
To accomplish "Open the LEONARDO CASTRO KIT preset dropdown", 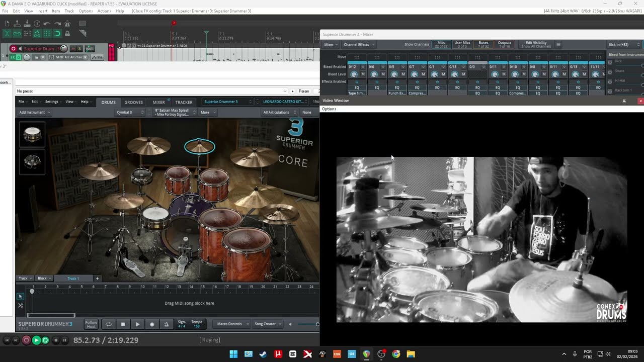I will coord(285,102).
